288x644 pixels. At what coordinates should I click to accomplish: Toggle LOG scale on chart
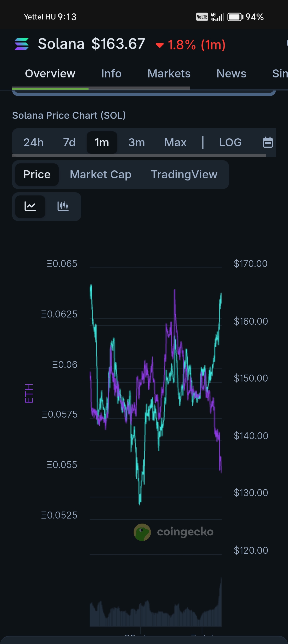(x=230, y=142)
